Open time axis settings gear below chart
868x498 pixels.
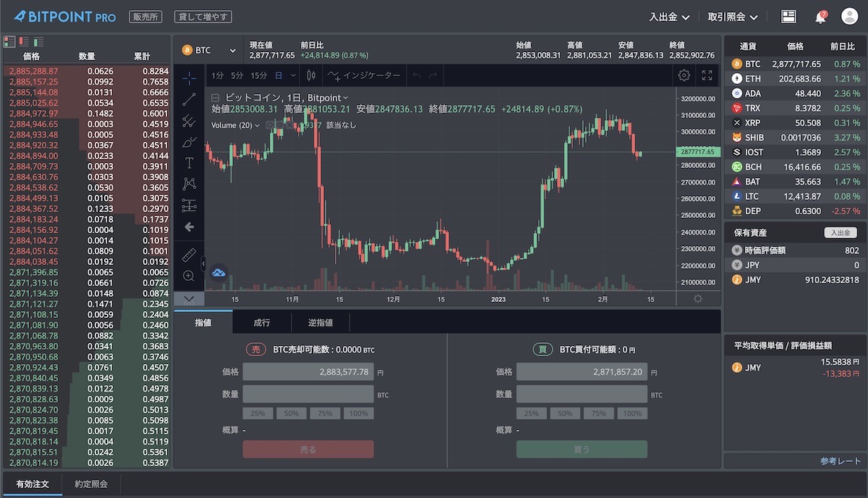click(697, 298)
